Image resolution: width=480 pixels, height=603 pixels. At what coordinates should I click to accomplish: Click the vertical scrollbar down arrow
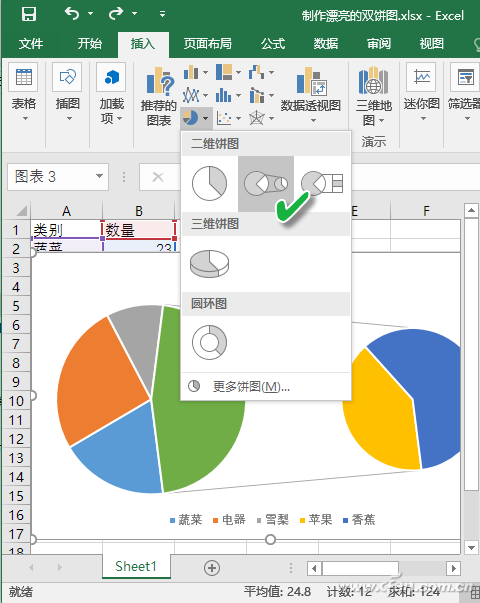[x=472, y=547]
